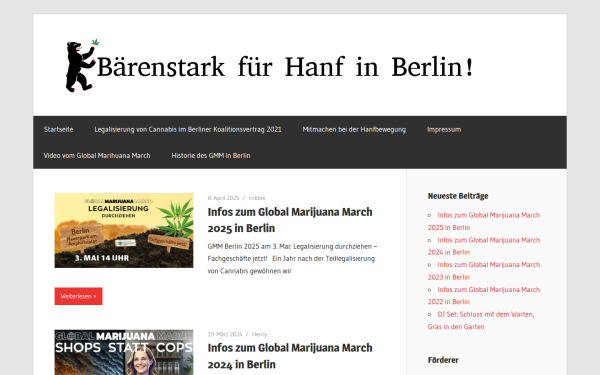Open post headline 'Infos zum Global Marijuana March 2025 in Berlin'
600x375 pixels.
click(x=290, y=220)
